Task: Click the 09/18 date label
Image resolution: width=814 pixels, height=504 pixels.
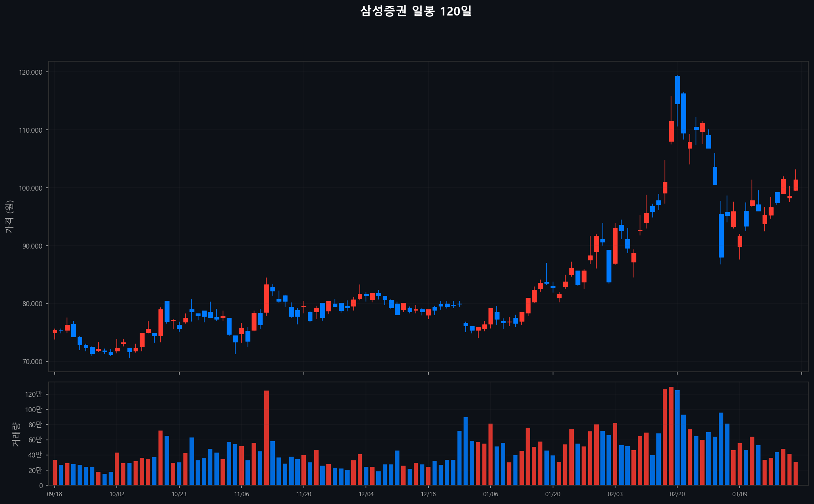Action: (55, 494)
